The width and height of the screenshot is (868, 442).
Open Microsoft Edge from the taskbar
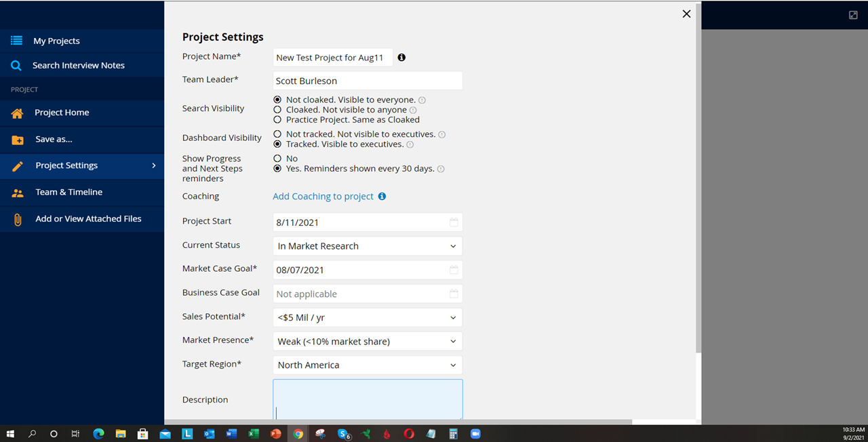pyautogui.click(x=98, y=434)
